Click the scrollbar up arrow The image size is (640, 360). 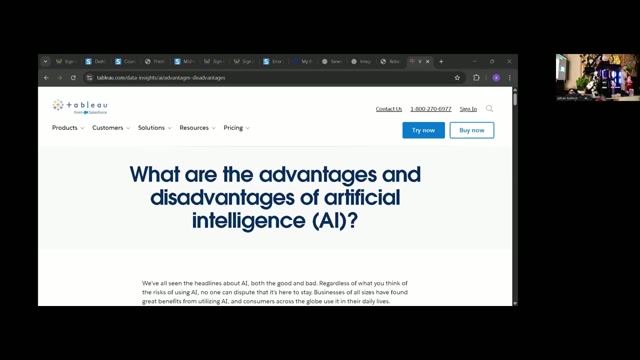pyautogui.click(x=515, y=89)
